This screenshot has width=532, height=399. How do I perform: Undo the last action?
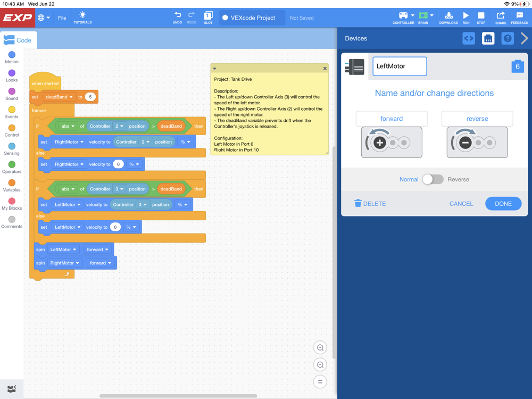178,18
